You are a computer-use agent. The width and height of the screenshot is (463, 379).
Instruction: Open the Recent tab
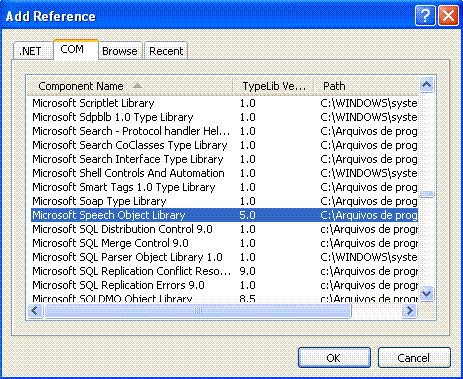(x=166, y=51)
